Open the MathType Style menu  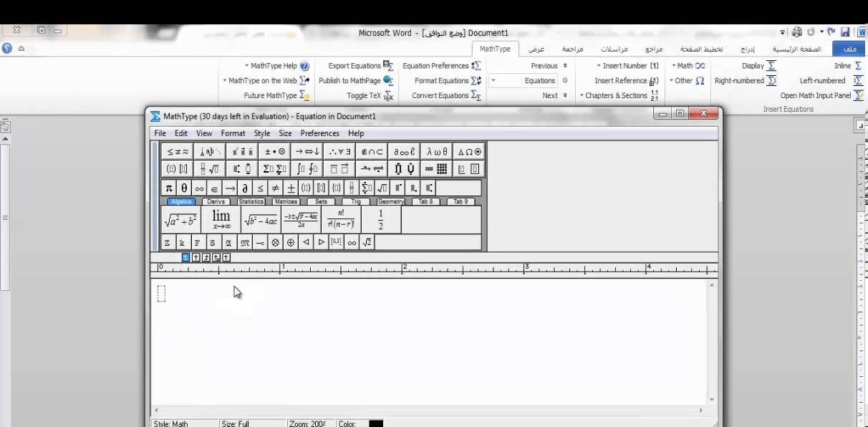[x=262, y=133]
